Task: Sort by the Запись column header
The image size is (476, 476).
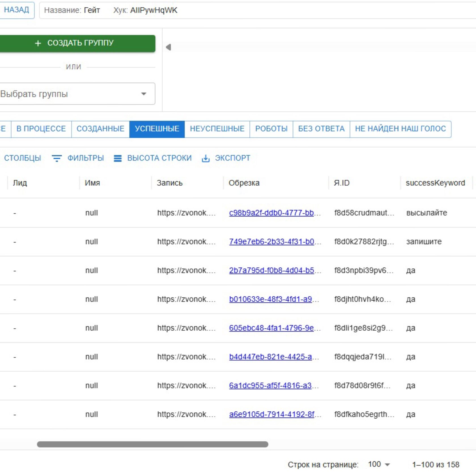Action: click(x=170, y=183)
